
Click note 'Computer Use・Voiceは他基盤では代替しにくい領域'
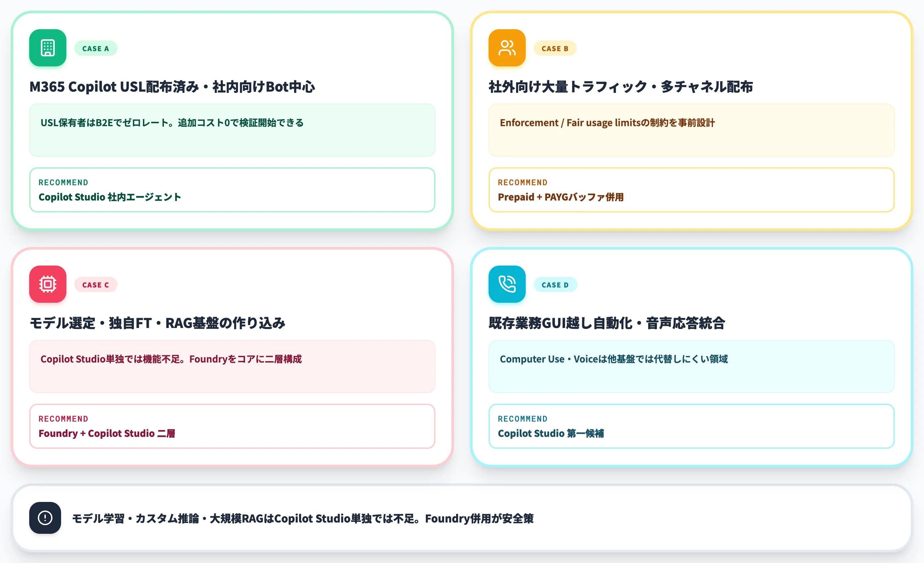pyautogui.click(x=691, y=366)
